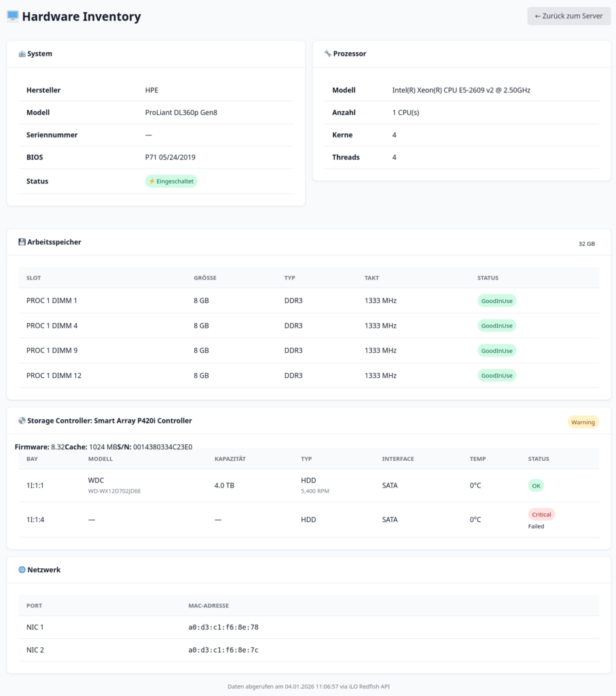Click the PROC 1 DIMM 9 row
The height and width of the screenshot is (696, 616).
52,351
